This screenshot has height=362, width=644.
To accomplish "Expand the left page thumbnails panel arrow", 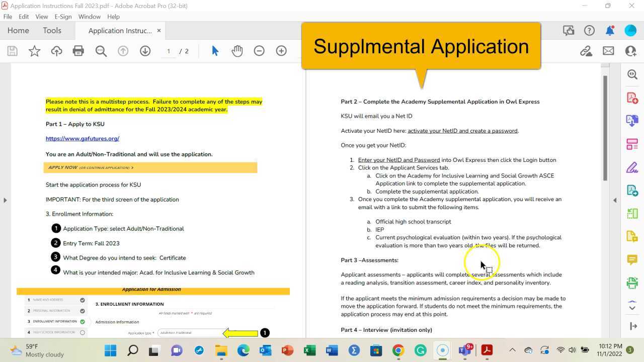I will (x=5, y=200).
